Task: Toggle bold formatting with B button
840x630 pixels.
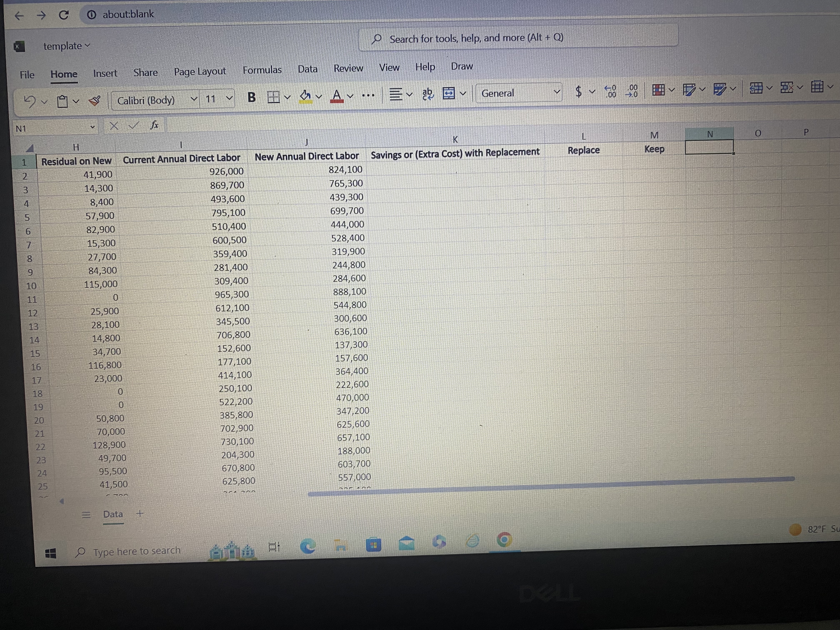Action: click(251, 97)
